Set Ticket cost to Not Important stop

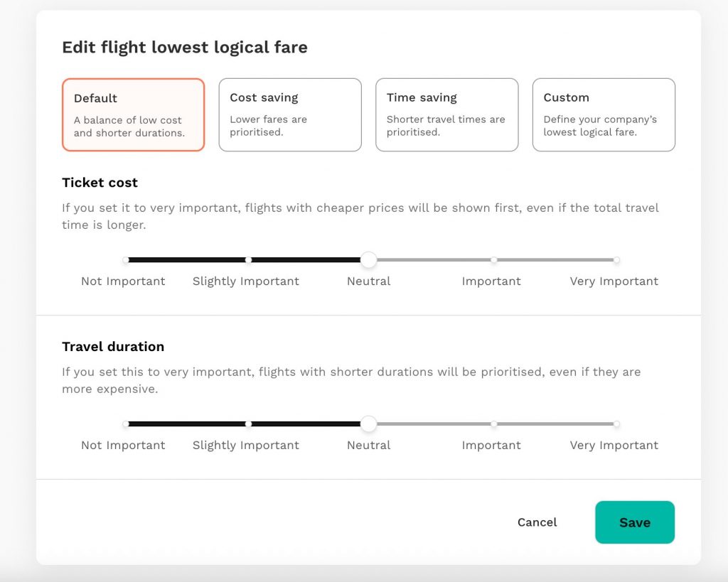126,260
